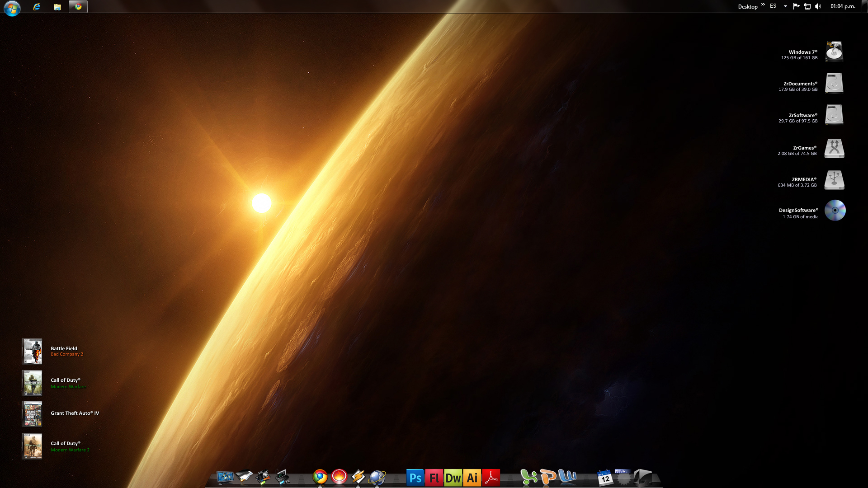Screen dimensions: 868x488
Task: Launch the globe browser dock icon
Action: tap(377, 477)
